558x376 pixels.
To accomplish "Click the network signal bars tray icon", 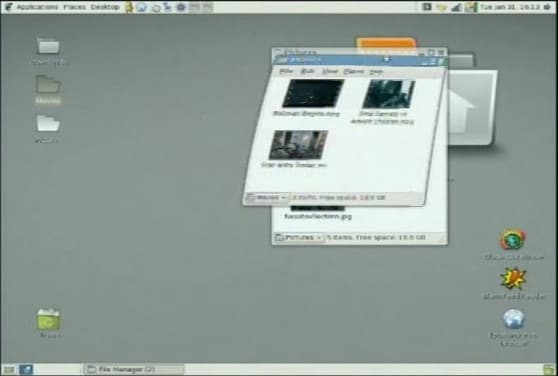I will pyautogui.click(x=456, y=7).
